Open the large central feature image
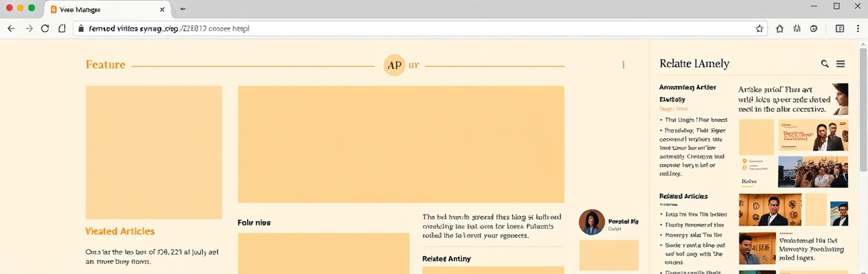This screenshot has width=868, height=274. [x=401, y=144]
